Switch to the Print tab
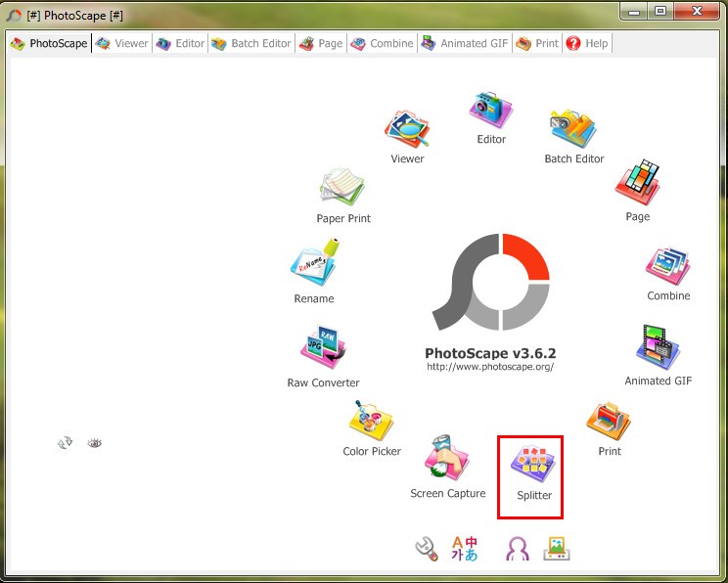The height and width of the screenshot is (583, 728). pos(537,43)
